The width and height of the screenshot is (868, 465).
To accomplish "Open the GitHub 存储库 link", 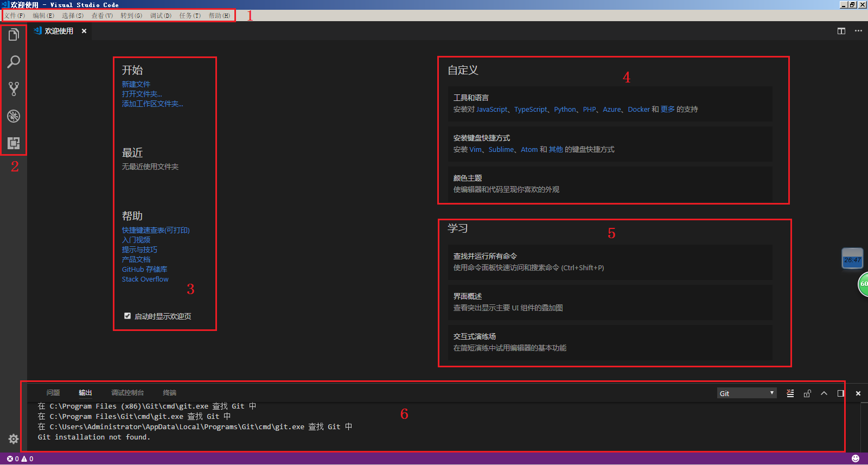I will pyautogui.click(x=144, y=269).
